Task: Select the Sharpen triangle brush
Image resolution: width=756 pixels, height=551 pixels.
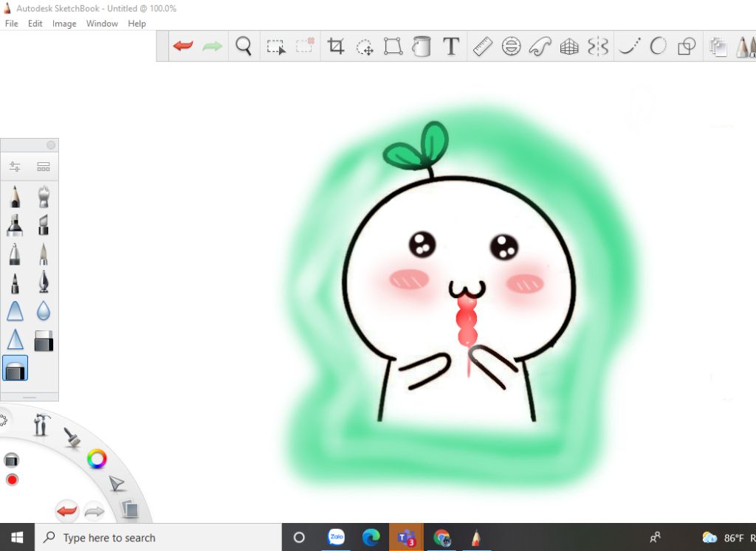Action: coord(15,339)
